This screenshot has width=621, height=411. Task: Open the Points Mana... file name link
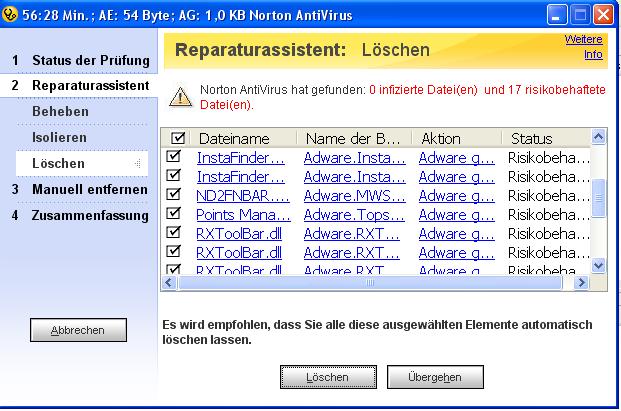click(x=243, y=215)
